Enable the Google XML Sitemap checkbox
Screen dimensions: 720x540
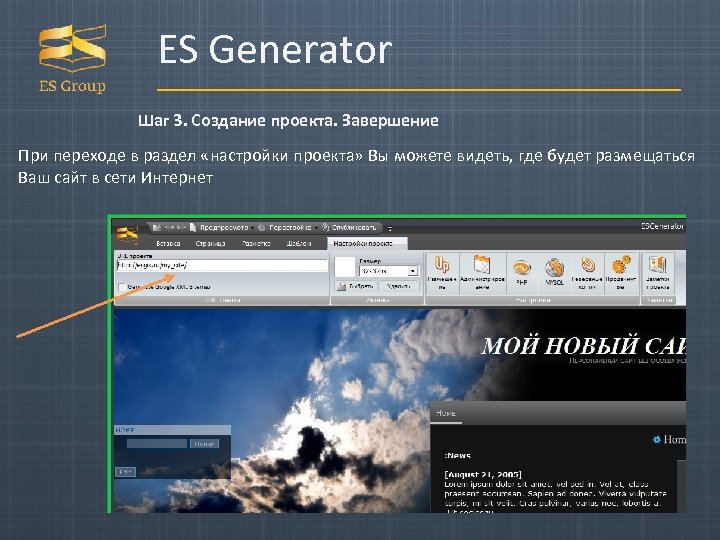click(122, 287)
